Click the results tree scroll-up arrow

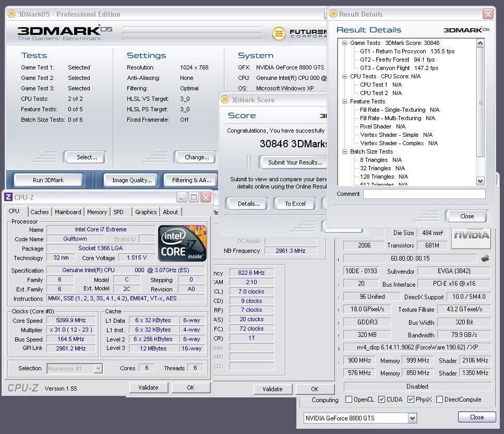[480, 43]
